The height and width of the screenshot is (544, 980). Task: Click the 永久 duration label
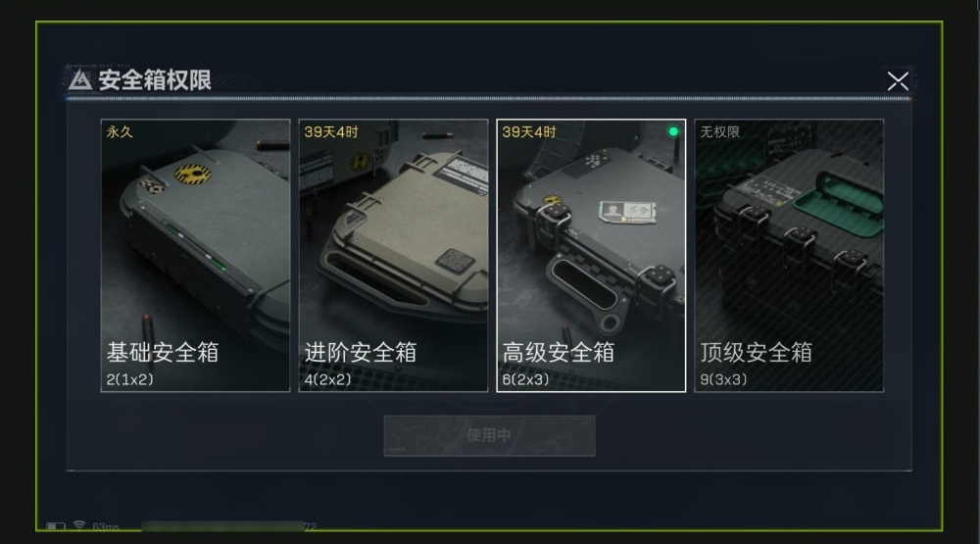120,132
